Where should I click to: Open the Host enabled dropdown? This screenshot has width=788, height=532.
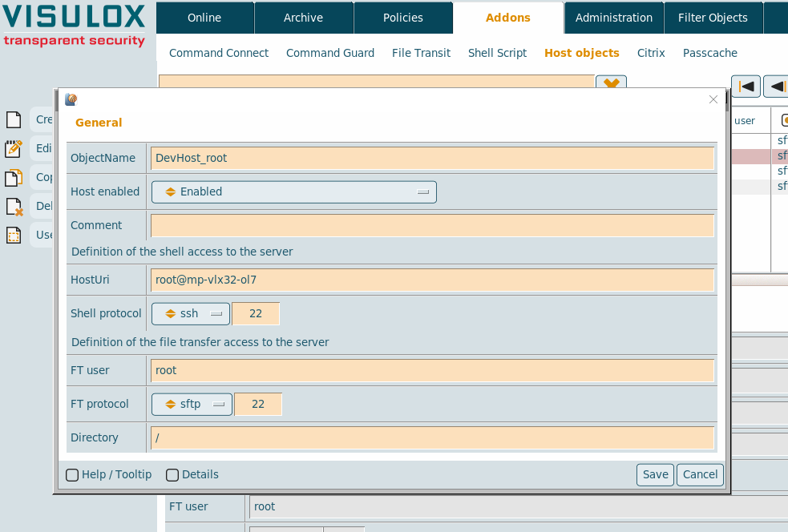(x=294, y=192)
